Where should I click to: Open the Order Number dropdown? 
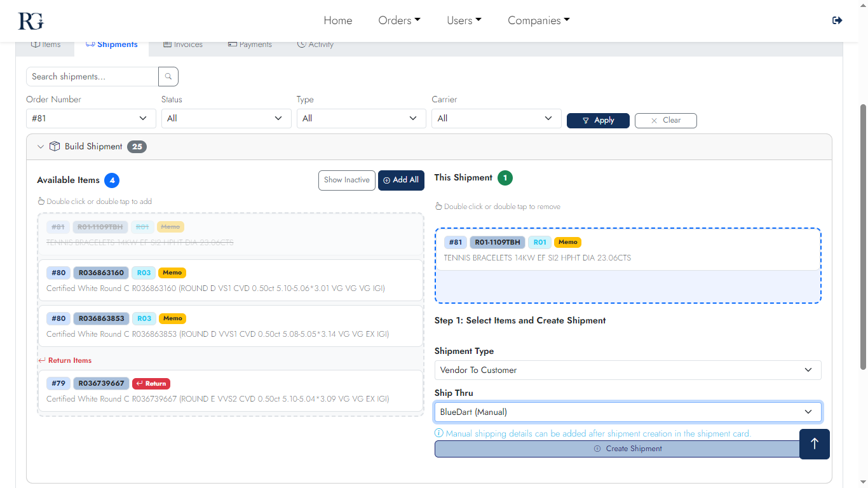(x=91, y=118)
